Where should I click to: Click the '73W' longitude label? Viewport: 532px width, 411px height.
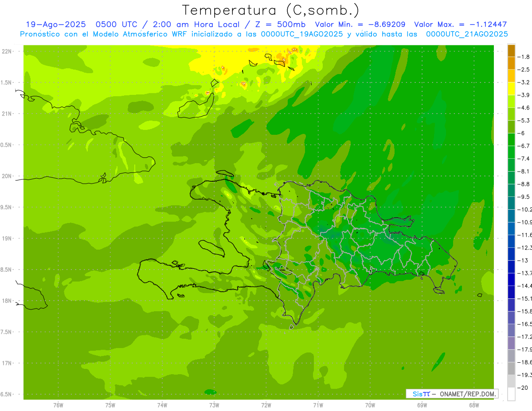[x=214, y=405]
